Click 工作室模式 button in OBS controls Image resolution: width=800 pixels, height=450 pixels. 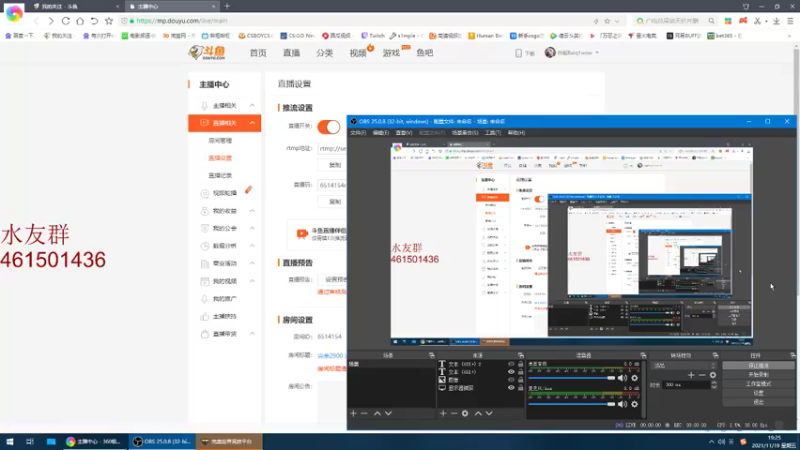[x=758, y=384]
